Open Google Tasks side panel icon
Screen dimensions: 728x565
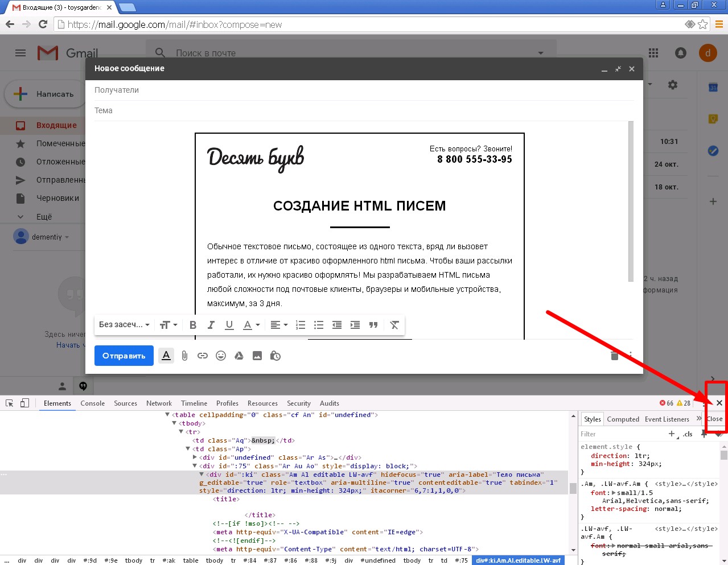713,151
